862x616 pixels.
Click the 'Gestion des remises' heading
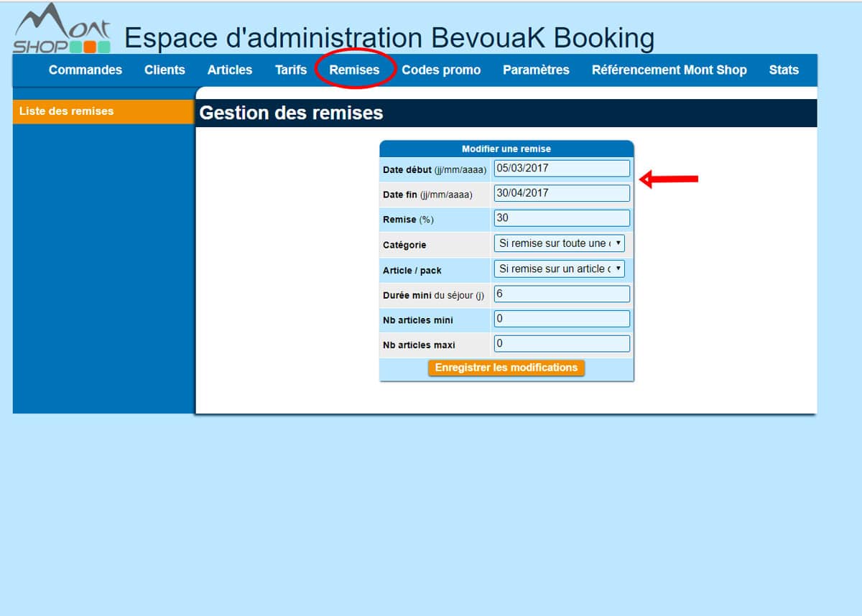point(292,113)
